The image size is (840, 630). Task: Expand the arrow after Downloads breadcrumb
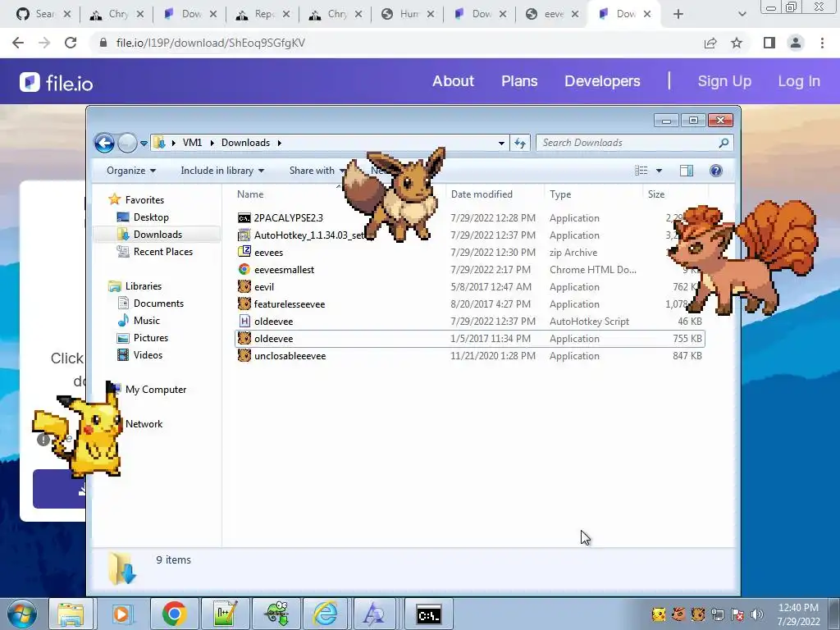tap(279, 143)
